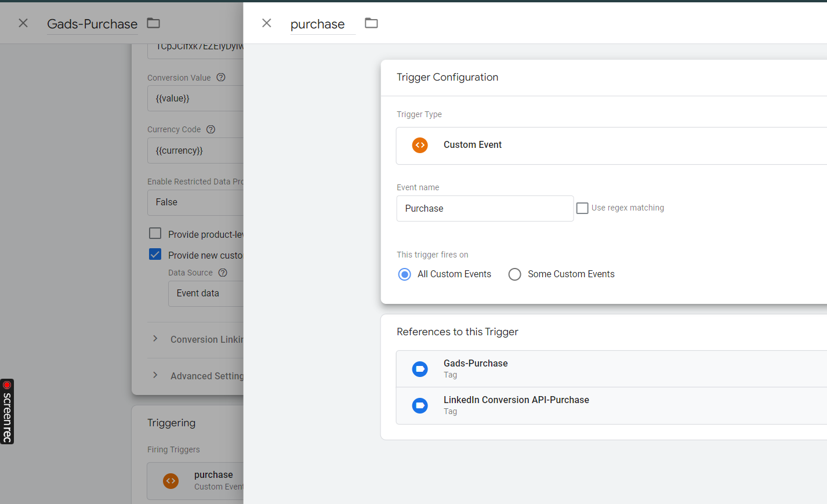Uncheck Provide new customer data checkbox
This screenshot has height=504, width=827.
tap(155, 255)
